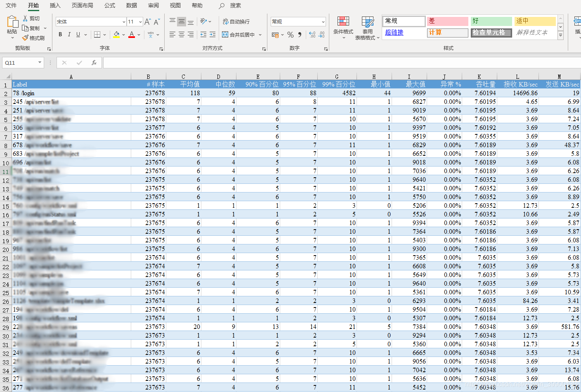
Task: Apply the 超链接 hyperlink cell style
Action: [404, 33]
